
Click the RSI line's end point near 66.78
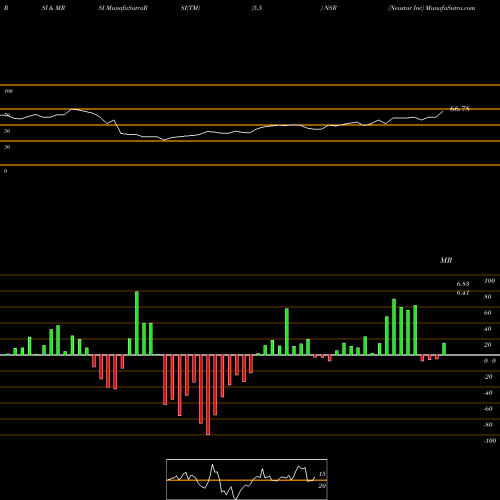pos(443,112)
